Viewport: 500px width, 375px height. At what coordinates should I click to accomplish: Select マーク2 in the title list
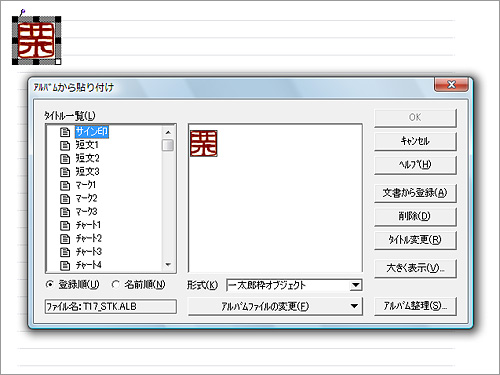coord(86,198)
